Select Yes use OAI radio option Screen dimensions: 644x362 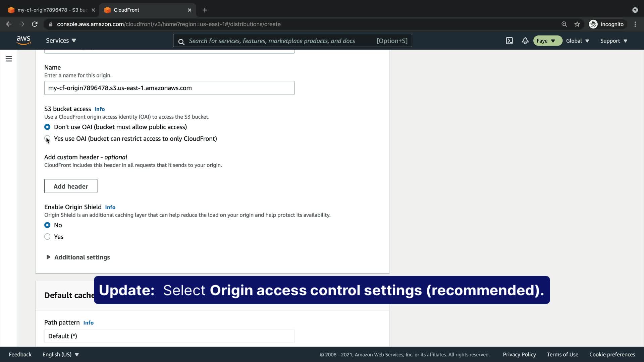pos(47,138)
